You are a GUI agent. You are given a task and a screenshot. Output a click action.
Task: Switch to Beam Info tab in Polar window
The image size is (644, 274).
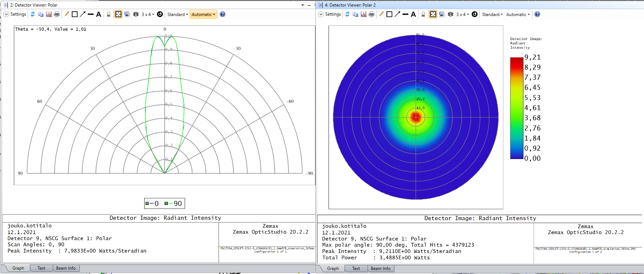[66, 268]
